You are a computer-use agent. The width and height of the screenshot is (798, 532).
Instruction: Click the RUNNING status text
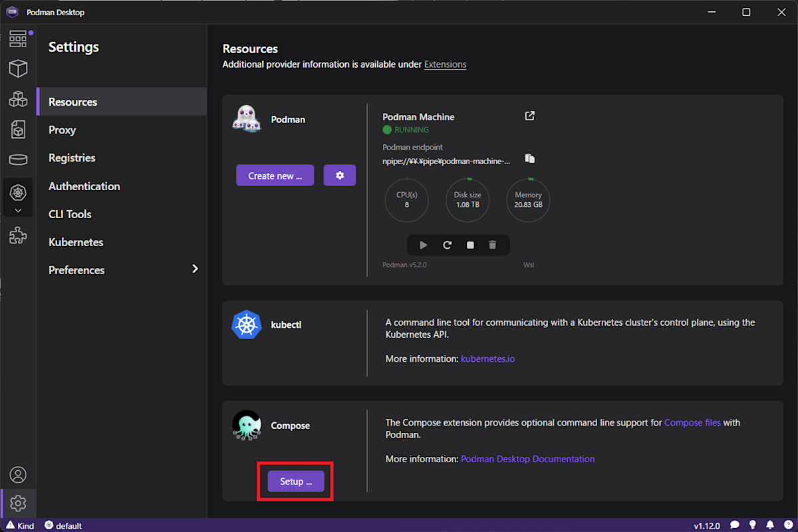(412, 130)
